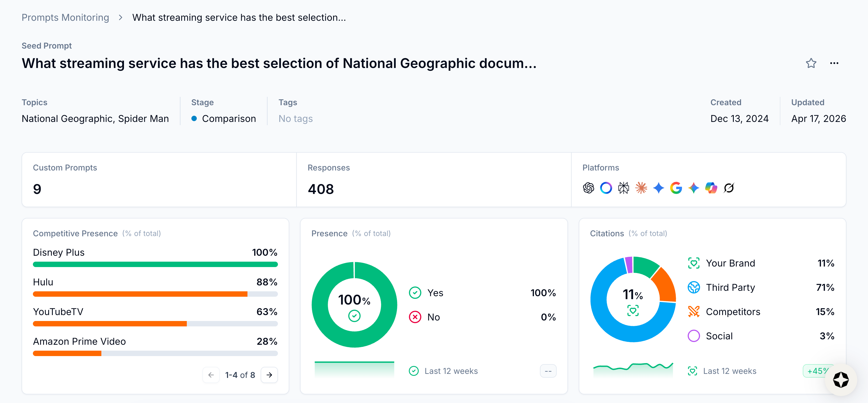Navigate to Prompts Monitoring breadcrumb
Viewport: 868px width, 403px height.
65,18
